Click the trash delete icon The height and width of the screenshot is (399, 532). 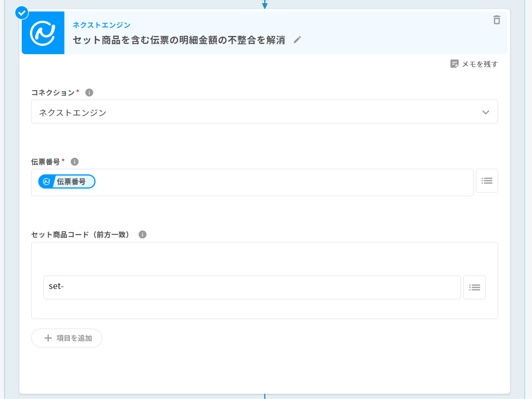tap(497, 20)
